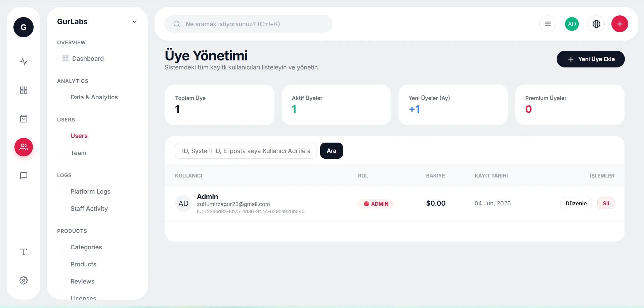This screenshot has height=308, width=644.
Task: Click Düzenle for Admin user
Action: tap(576, 203)
